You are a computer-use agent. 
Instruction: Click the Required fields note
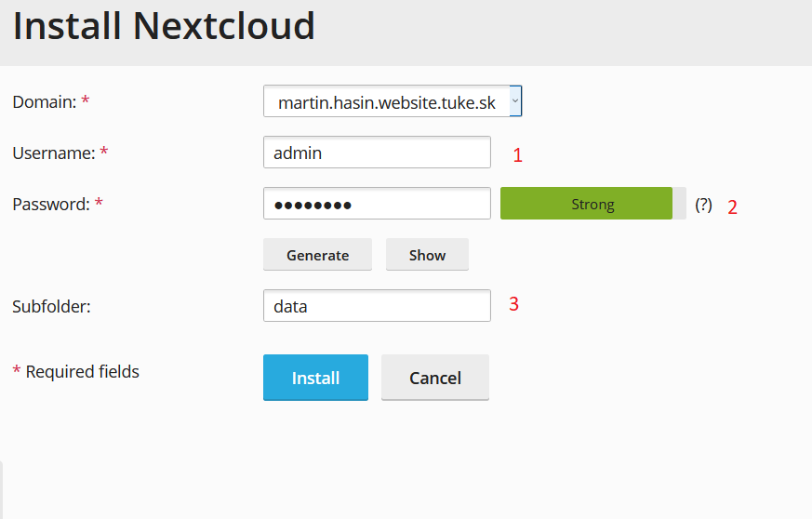[76, 372]
